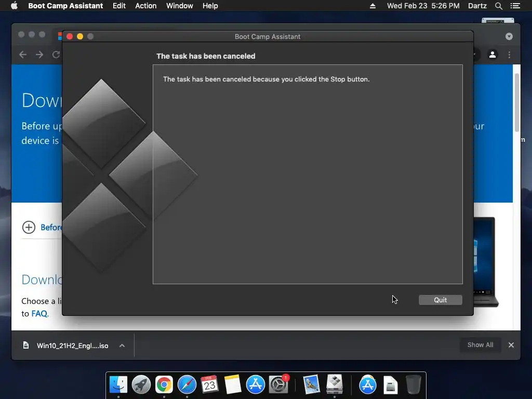Expand download item options chevron
Screen dimensions: 532x399
coord(122,345)
